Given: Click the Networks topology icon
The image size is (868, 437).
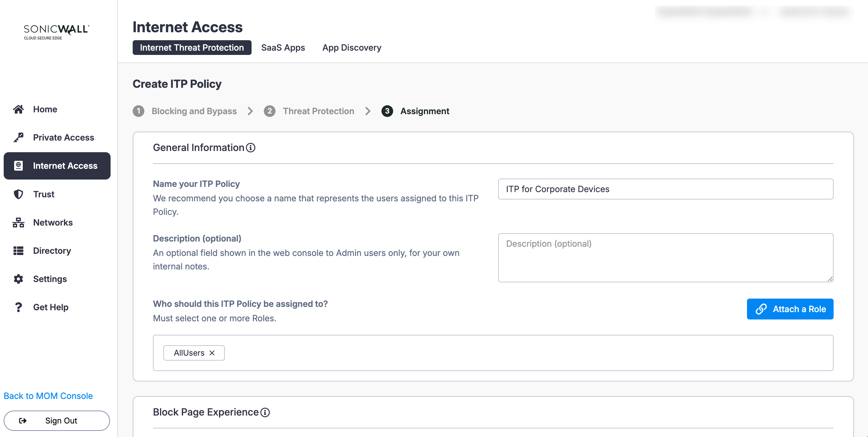Looking at the screenshot, I should coord(18,222).
